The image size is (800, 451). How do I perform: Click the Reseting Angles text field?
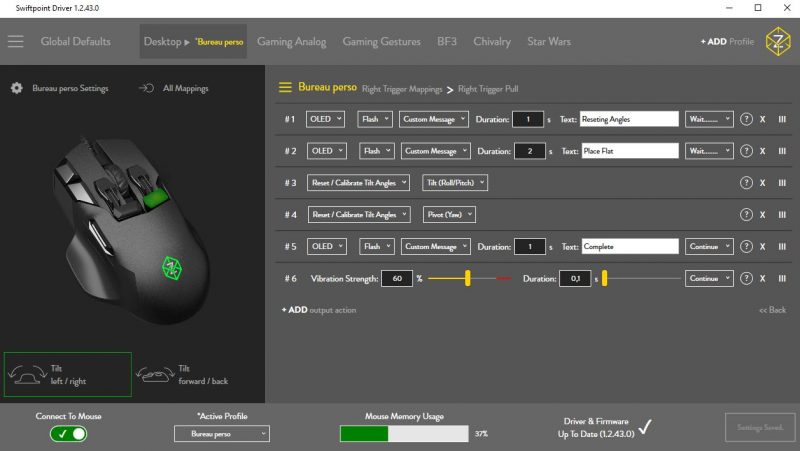click(x=629, y=119)
